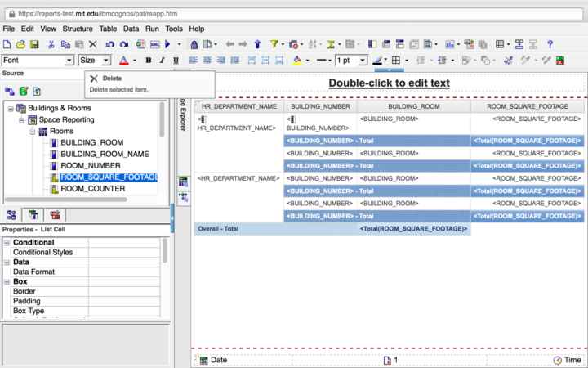
Task: Toggle Bold formatting button
Action: [x=149, y=61]
